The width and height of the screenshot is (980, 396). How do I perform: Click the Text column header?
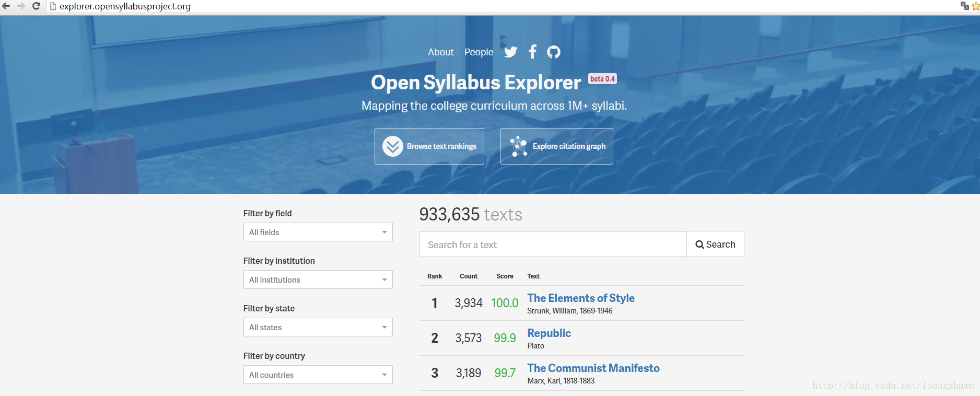click(x=533, y=276)
